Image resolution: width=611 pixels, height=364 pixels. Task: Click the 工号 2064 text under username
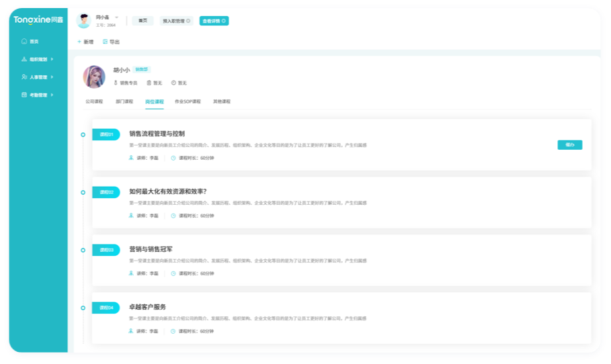106,26
